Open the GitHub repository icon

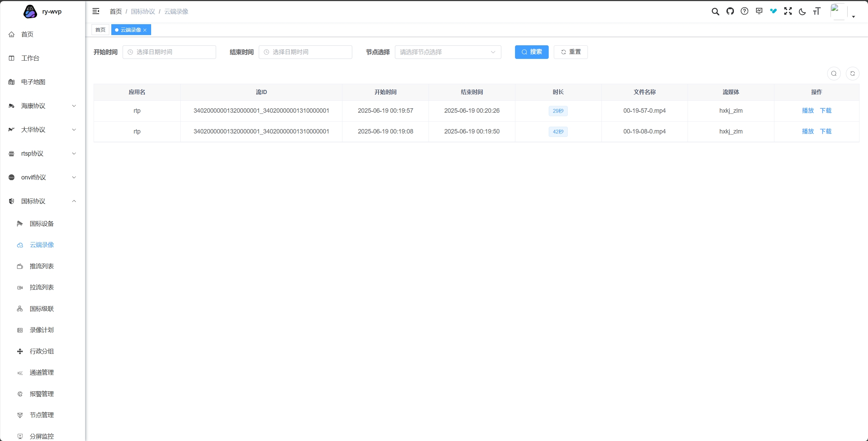730,11
